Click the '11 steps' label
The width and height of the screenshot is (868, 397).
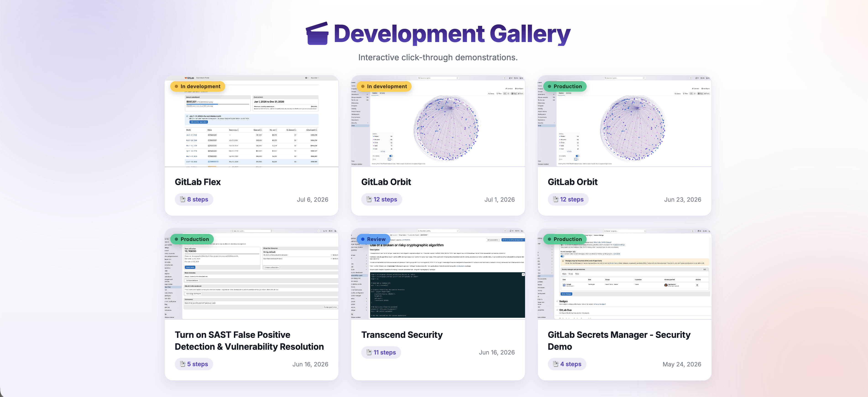[x=384, y=352]
